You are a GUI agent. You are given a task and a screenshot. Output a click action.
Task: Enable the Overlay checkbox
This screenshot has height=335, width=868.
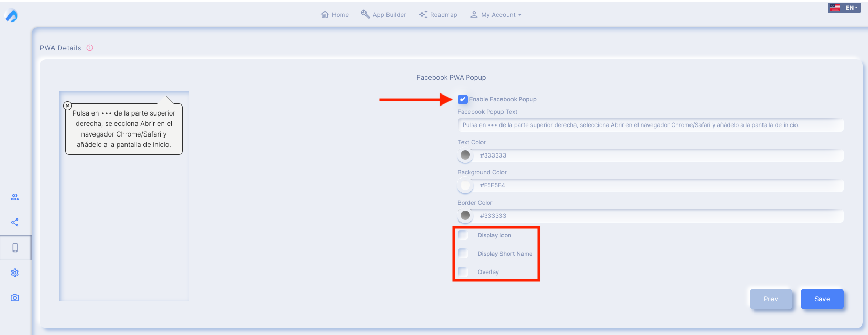(x=463, y=271)
